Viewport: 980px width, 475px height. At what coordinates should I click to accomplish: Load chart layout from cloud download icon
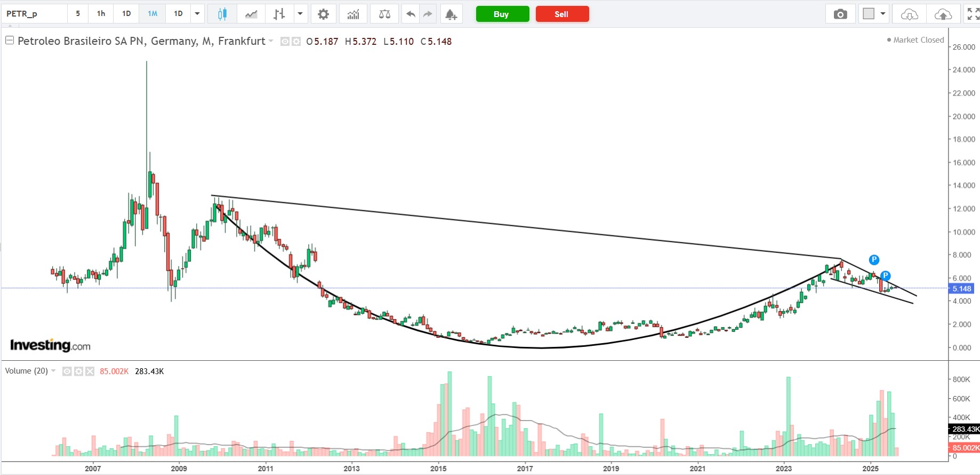909,14
